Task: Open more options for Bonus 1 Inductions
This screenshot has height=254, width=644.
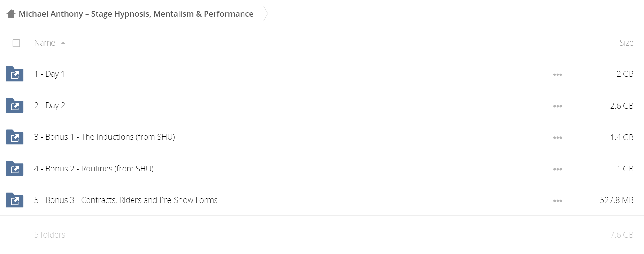Action: 557,137
